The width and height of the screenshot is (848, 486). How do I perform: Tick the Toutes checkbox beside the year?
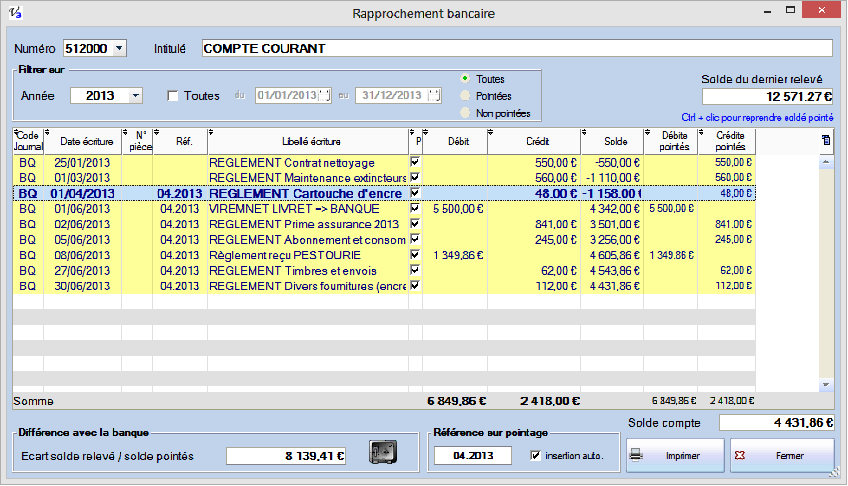tap(173, 96)
